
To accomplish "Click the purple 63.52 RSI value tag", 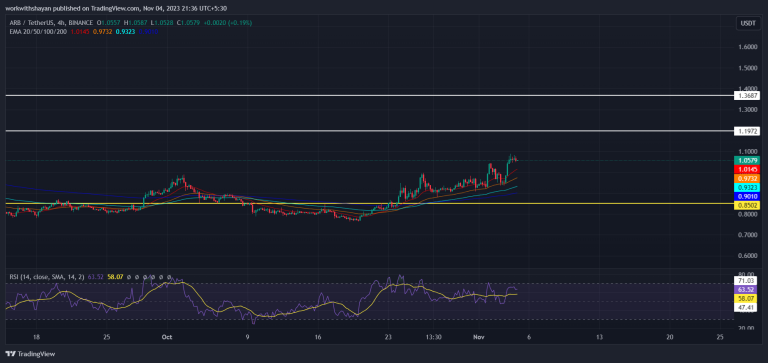I will [747, 289].
